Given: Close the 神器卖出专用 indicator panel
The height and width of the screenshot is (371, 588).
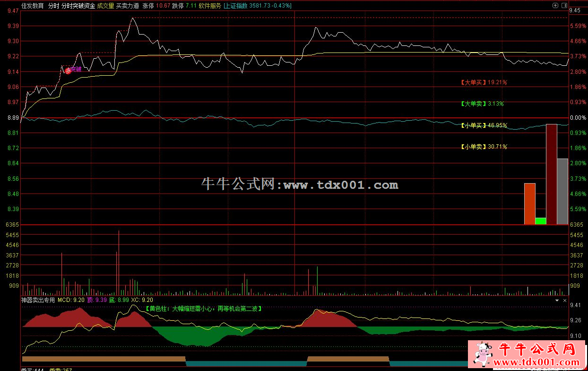Looking at the screenshot, I should pos(564,300).
